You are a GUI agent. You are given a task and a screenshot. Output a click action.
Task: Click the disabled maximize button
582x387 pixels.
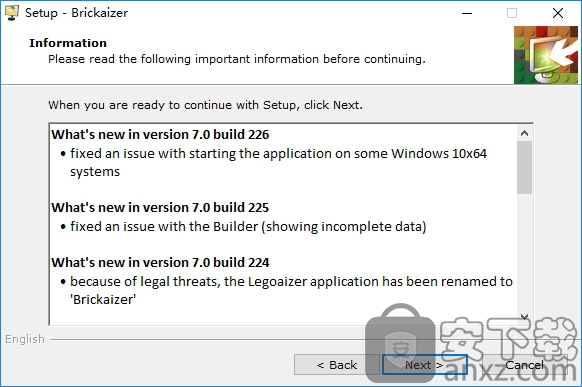tap(512, 13)
